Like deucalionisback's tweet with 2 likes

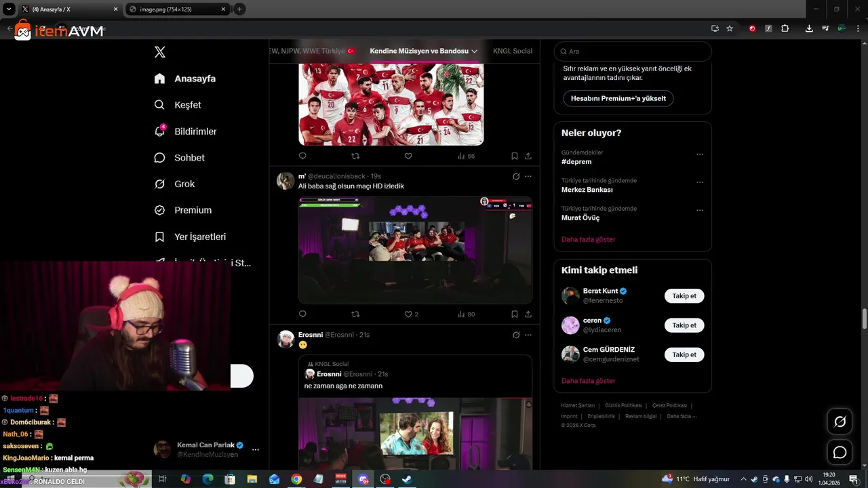click(411, 314)
